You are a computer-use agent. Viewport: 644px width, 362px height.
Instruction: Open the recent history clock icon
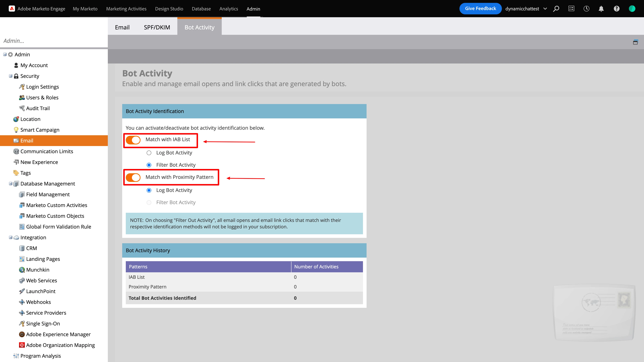coord(586,9)
